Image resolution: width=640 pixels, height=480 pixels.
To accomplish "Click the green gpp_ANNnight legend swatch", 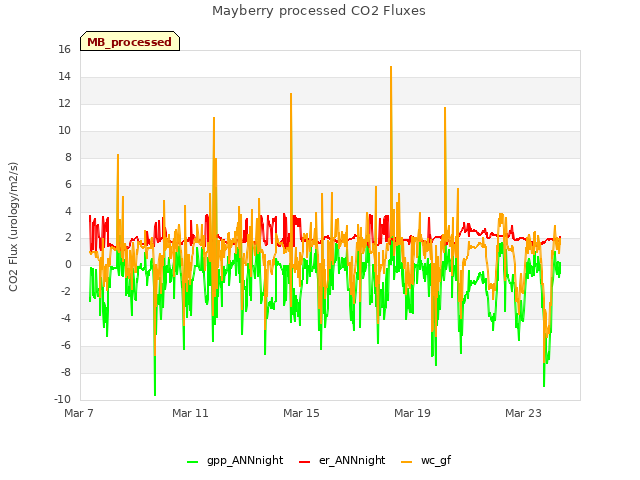I will tap(192, 462).
